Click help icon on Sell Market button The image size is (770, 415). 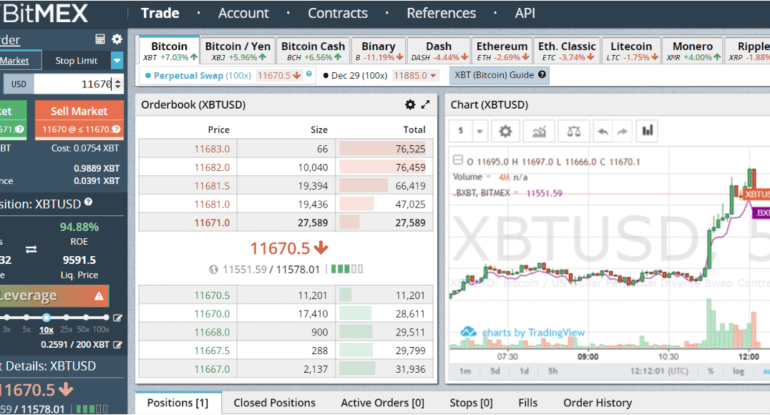click(x=116, y=129)
